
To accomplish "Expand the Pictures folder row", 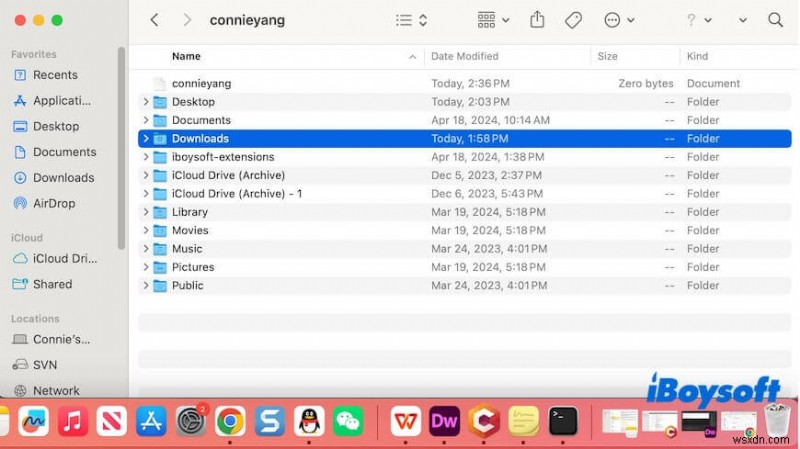I will pos(145,267).
